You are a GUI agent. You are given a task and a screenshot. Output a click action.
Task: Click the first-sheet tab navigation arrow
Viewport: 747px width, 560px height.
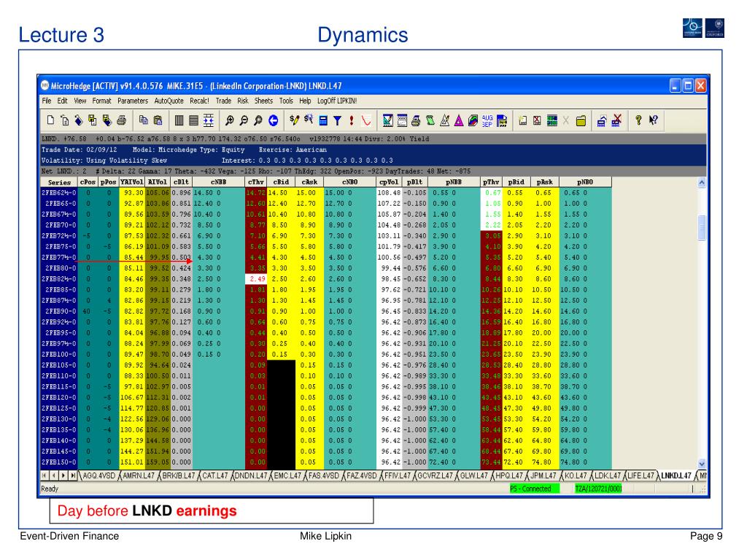44,475
